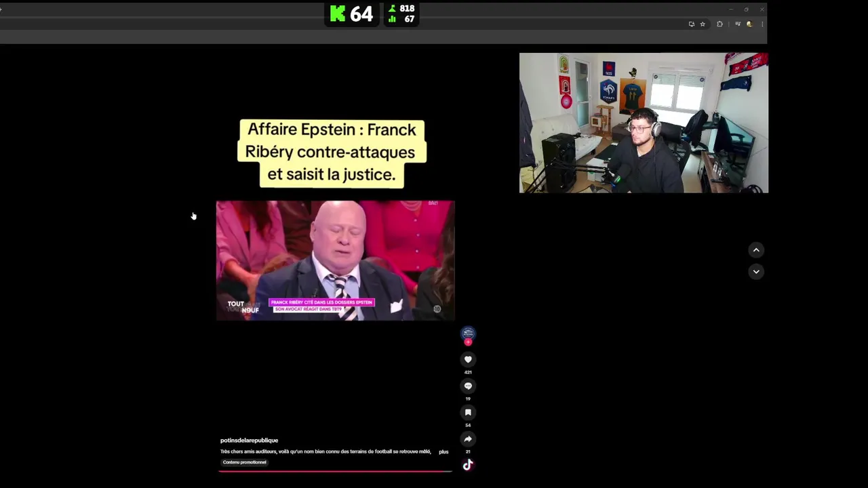
Task: Open the potinsdelarepublique profile avatar
Action: 468,333
